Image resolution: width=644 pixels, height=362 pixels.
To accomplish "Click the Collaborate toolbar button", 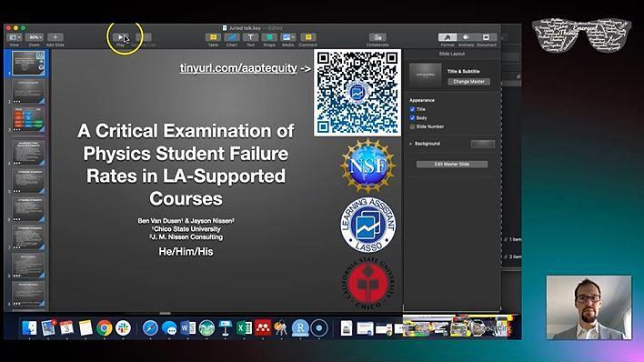I will pyautogui.click(x=377, y=37).
